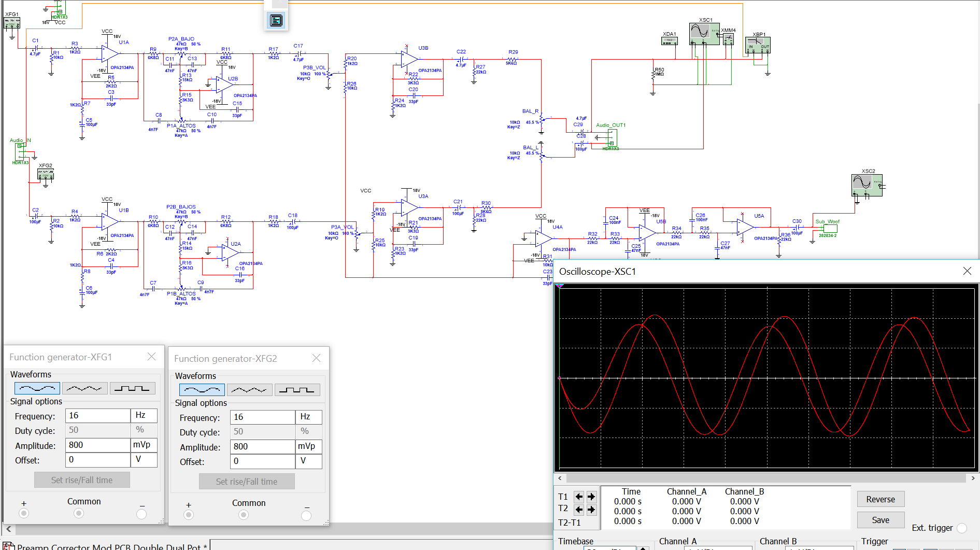Close the Function generator-XFG1 window
This screenshot has height=550, width=980.
[151, 357]
